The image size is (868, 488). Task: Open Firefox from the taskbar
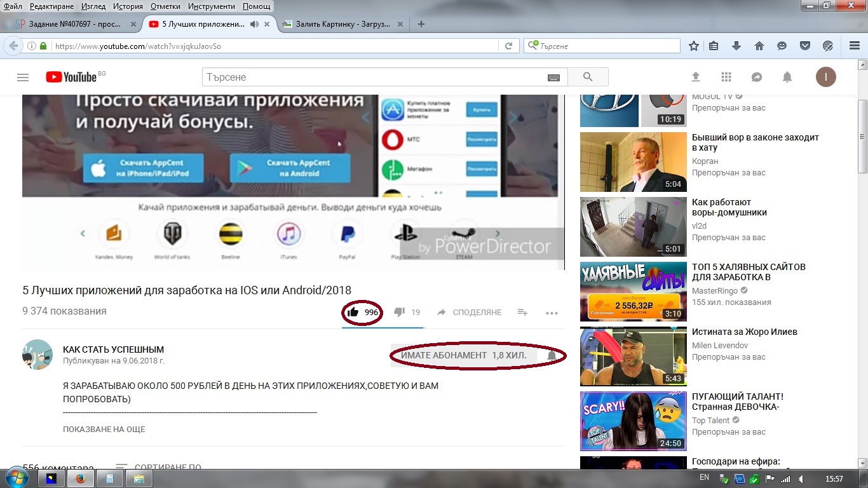(81, 479)
